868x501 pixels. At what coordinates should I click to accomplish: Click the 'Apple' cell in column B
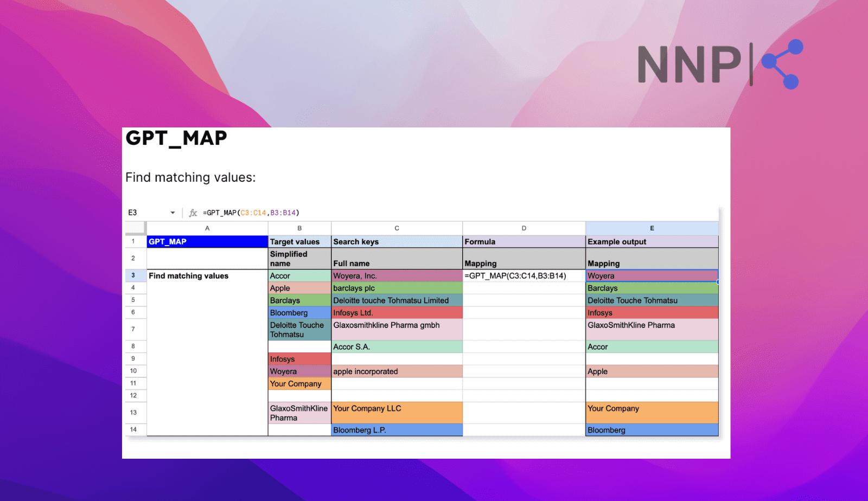point(299,288)
